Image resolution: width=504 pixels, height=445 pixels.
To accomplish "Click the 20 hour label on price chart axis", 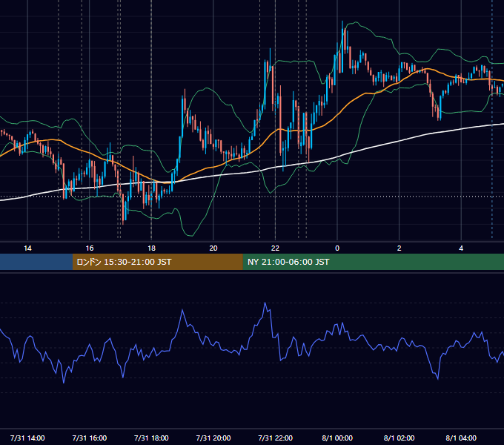I will coord(213,248).
